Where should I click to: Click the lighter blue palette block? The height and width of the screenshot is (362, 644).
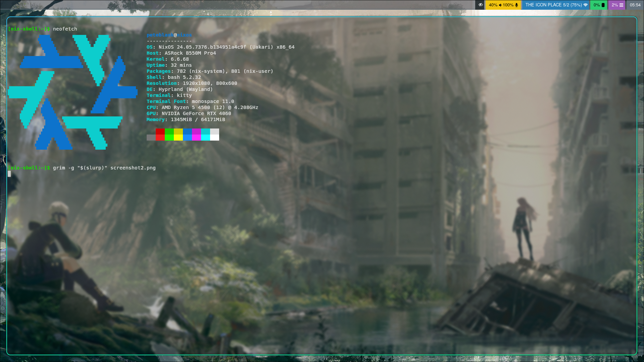pyautogui.click(x=187, y=138)
